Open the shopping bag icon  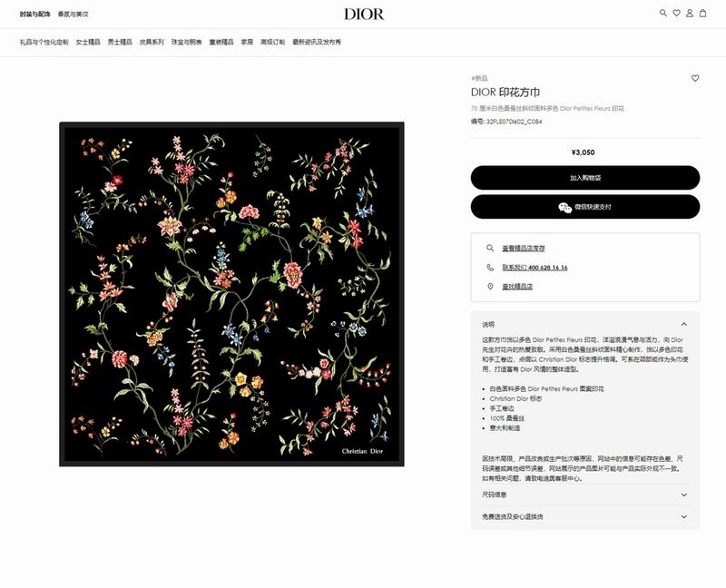(702, 13)
